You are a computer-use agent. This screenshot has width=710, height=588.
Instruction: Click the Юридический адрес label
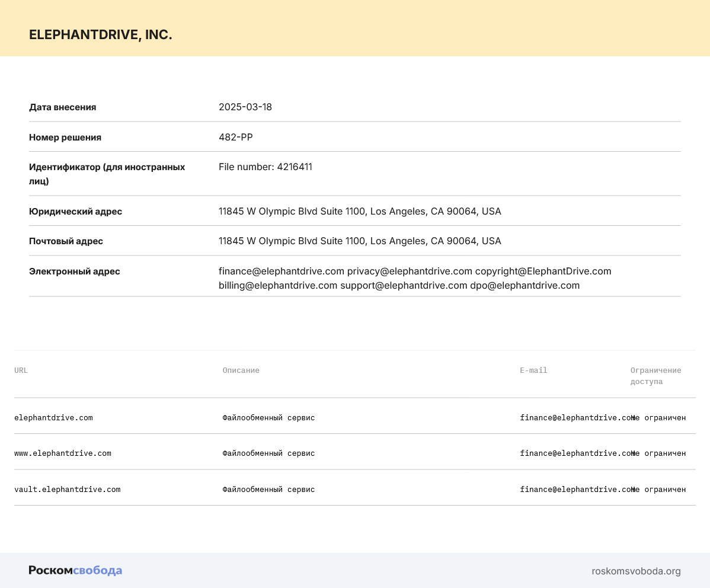76,212
